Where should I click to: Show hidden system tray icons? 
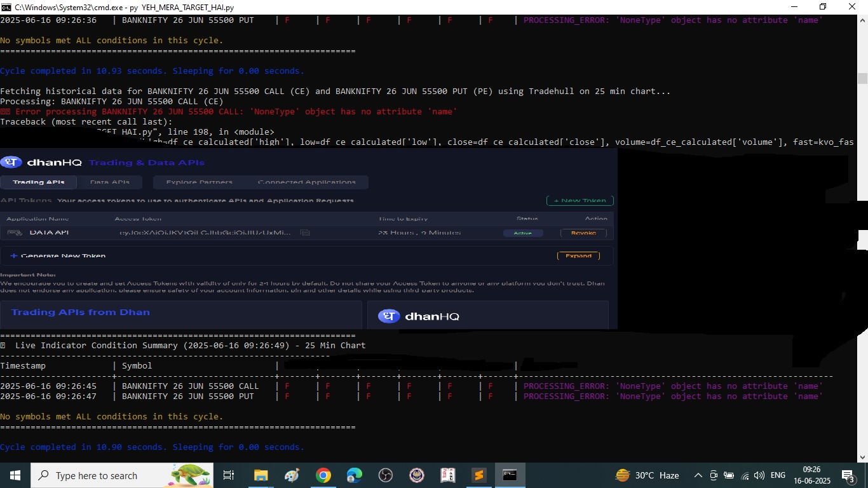click(698, 475)
